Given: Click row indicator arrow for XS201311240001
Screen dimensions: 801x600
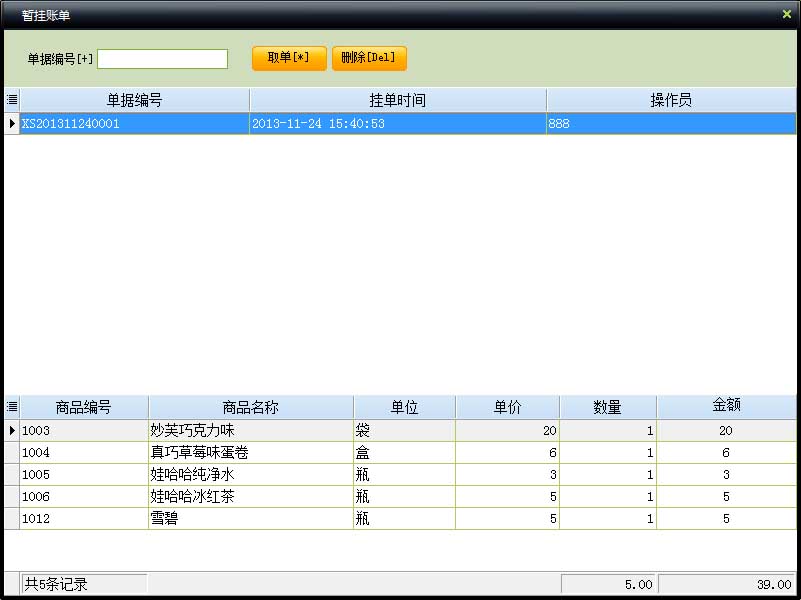Looking at the screenshot, I should pyautogui.click(x=12, y=123).
